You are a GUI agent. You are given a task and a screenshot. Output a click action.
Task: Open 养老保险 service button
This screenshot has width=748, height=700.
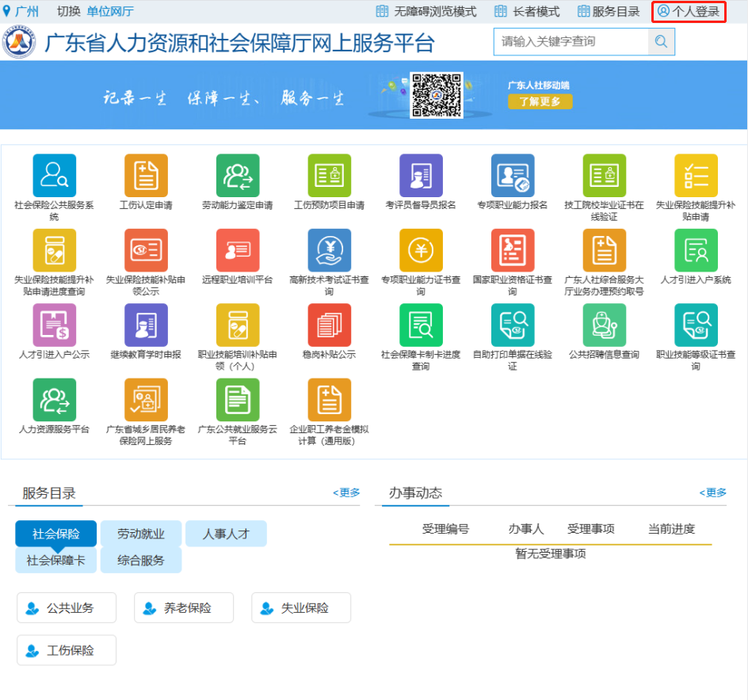[x=184, y=608]
